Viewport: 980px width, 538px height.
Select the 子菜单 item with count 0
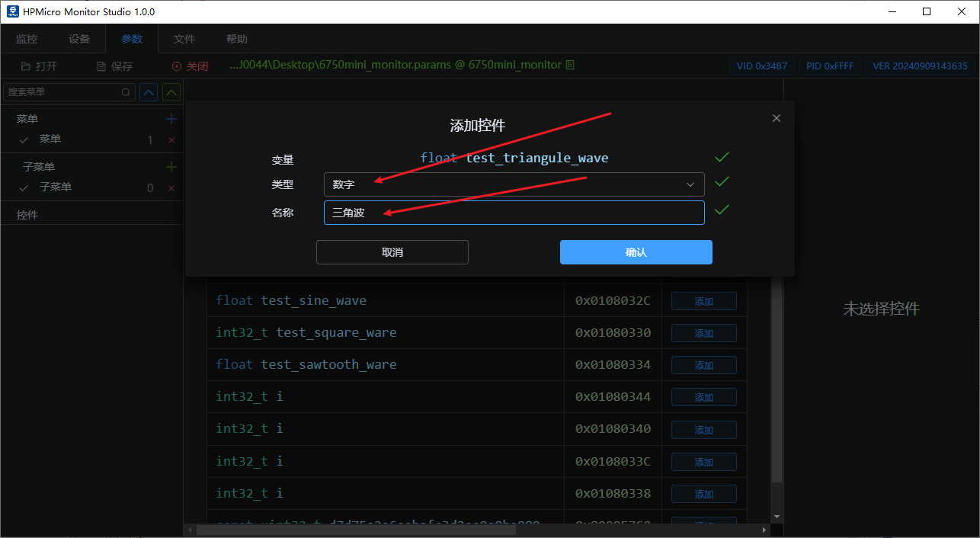(91, 188)
